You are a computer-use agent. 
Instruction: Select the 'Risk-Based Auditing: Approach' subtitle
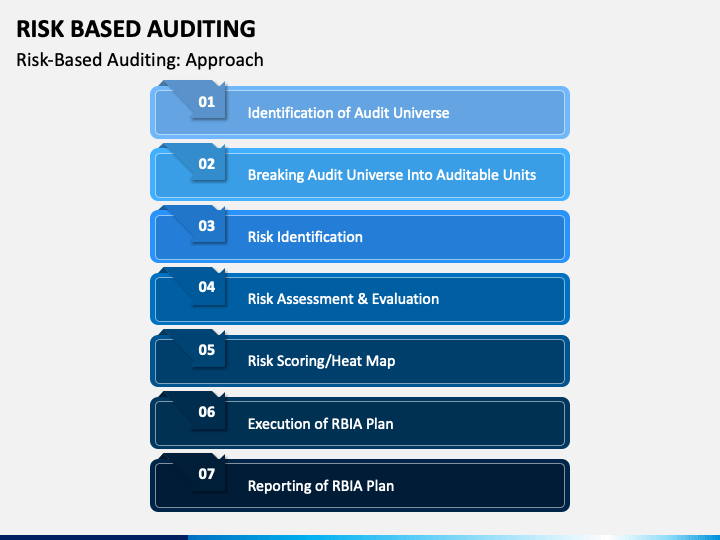140,60
